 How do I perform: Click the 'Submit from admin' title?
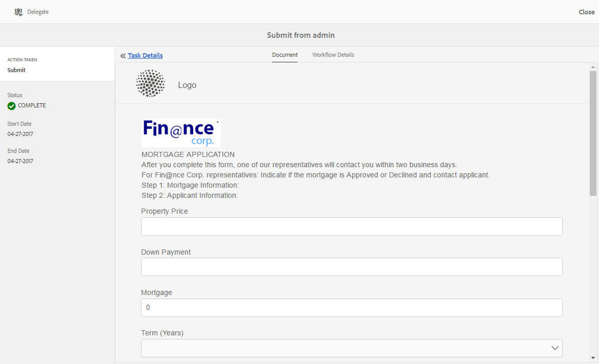(x=301, y=35)
